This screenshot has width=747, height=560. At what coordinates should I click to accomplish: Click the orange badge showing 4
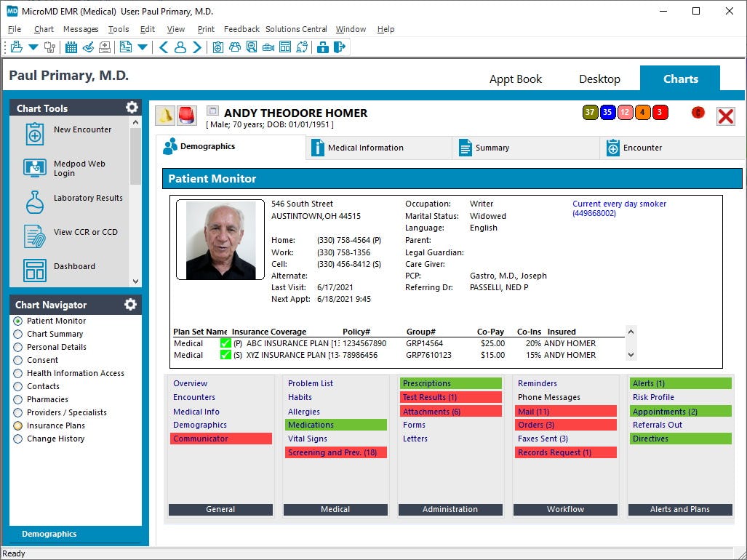(642, 113)
